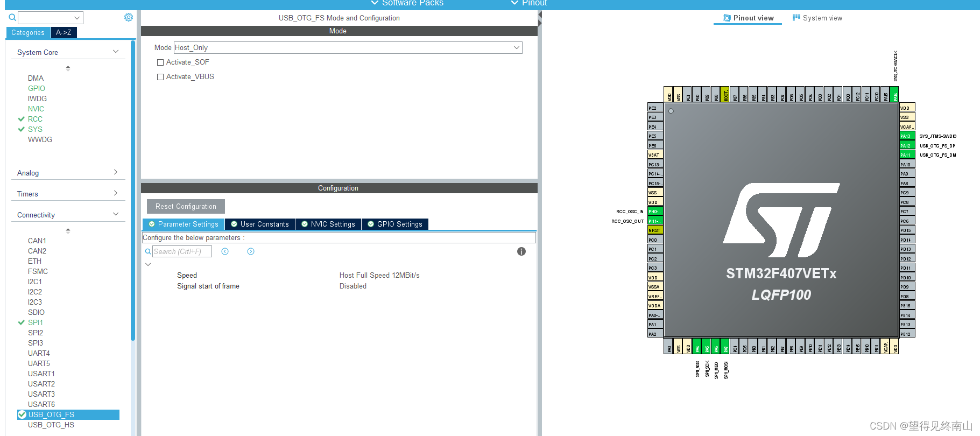Image resolution: width=980 pixels, height=436 pixels.
Task: Click the PA9 pin on chip
Action: (907, 174)
